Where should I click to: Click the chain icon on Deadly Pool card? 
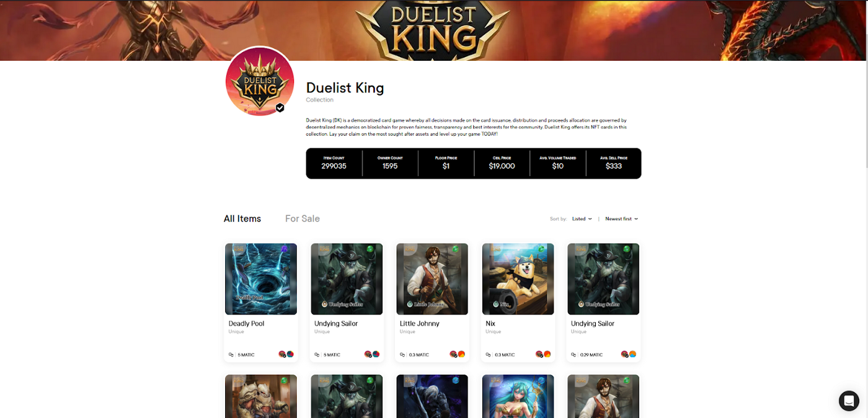231,355
